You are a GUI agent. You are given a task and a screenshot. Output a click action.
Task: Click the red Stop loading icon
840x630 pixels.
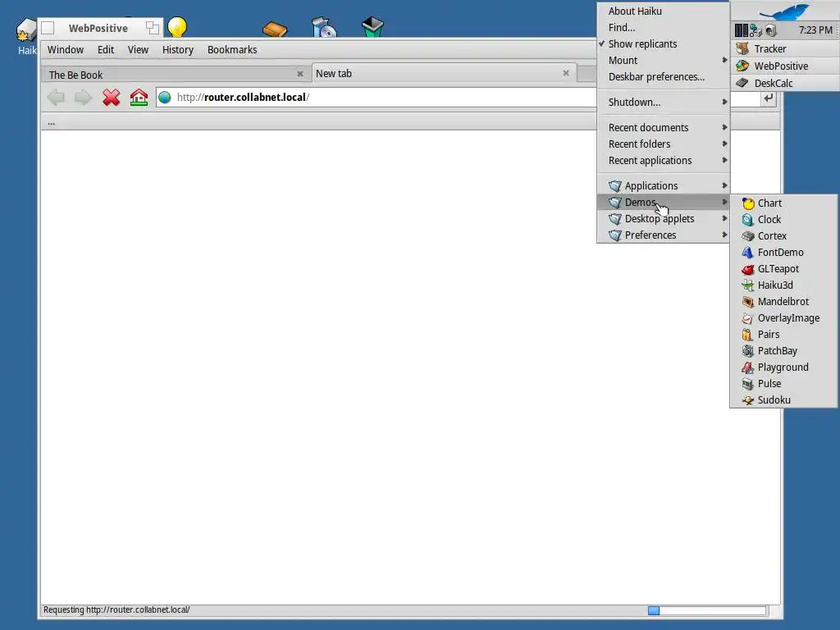[x=111, y=98]
